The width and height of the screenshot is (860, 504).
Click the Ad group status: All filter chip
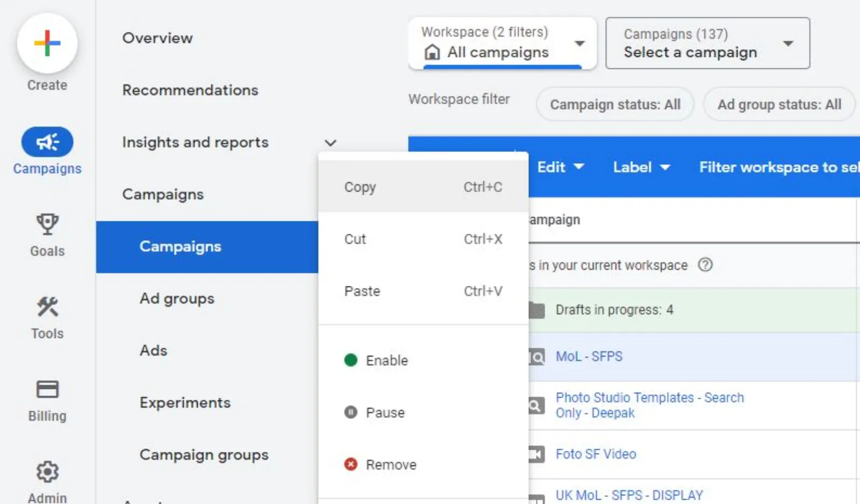point(779,104)
